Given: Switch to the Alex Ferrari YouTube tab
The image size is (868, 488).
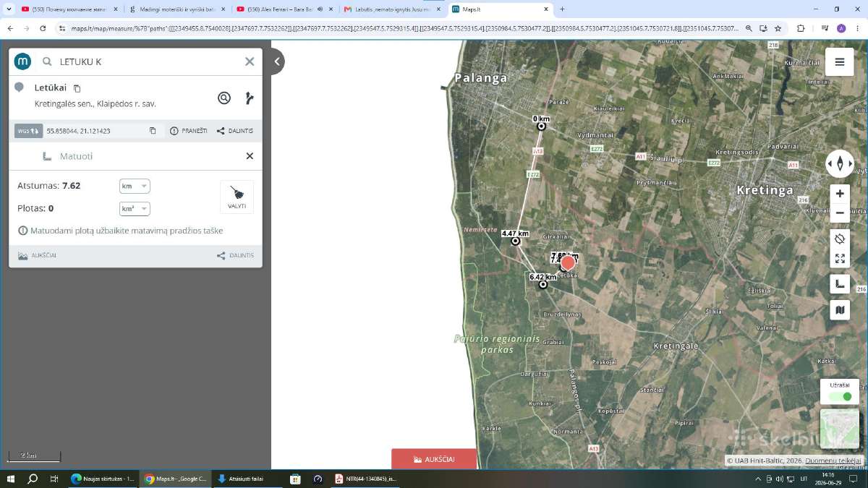Looking at the screenshot, I should (278, 9).
